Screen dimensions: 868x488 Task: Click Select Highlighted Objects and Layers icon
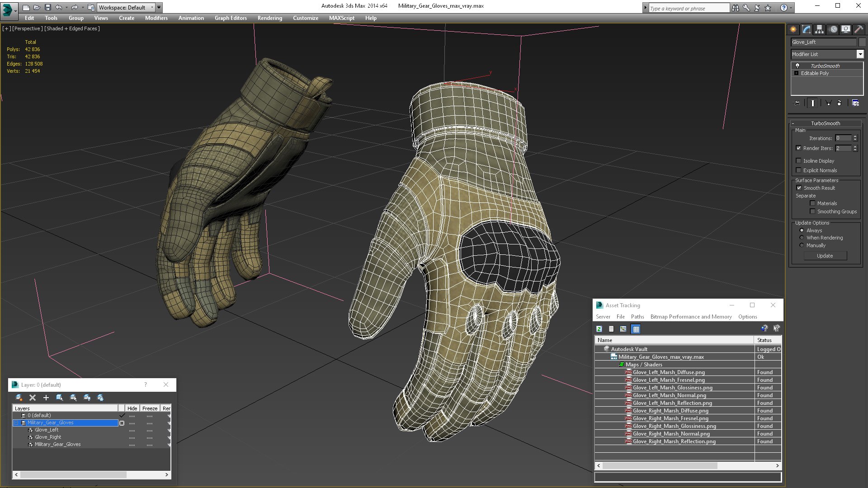(x=59, y=398)
